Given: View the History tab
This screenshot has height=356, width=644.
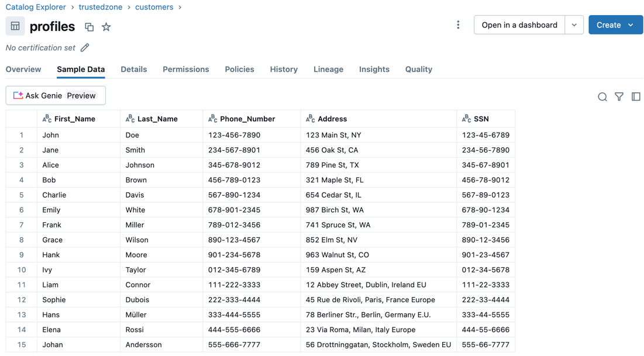Looking at the screenshot, I should click(x=284, y=70).
